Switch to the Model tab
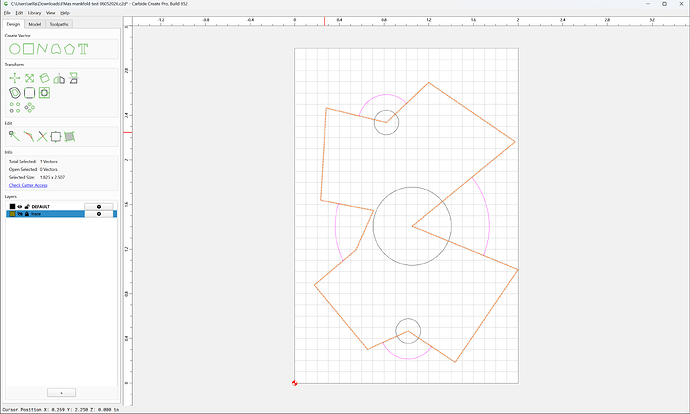This screenshot has height=414, width=690. [x=35, y=24]
